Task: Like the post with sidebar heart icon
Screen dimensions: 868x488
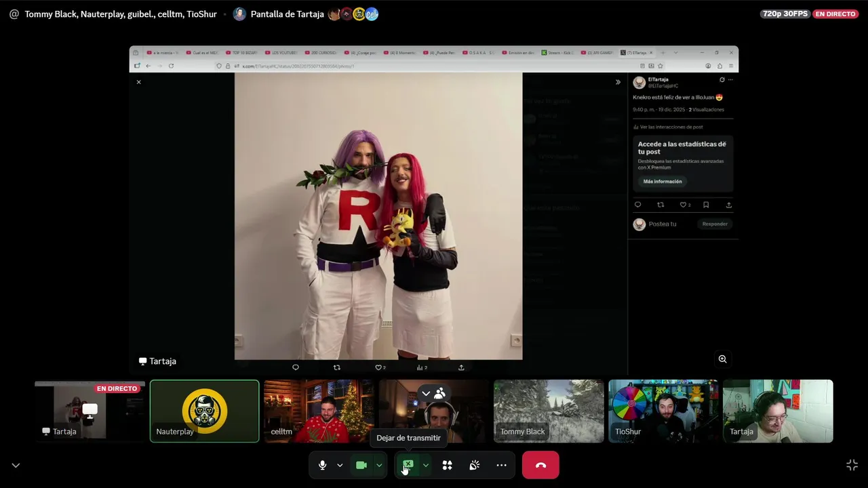Action: 683,205
